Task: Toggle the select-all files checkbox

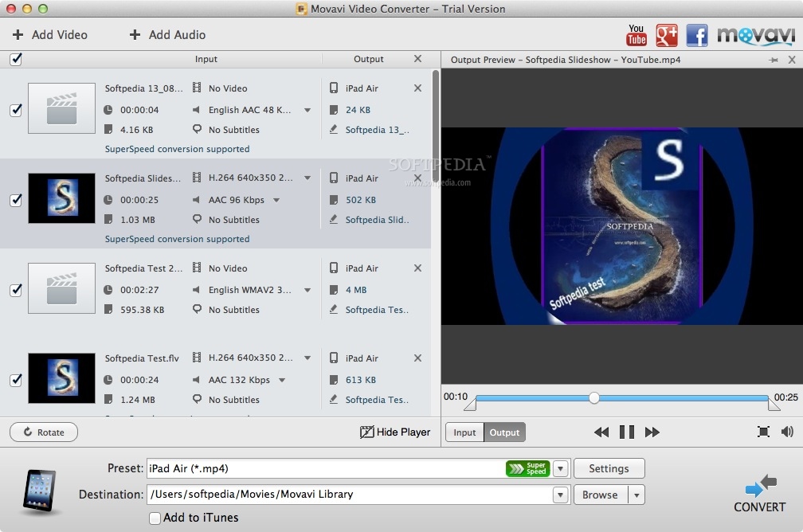Action: (x=16, y=60)
